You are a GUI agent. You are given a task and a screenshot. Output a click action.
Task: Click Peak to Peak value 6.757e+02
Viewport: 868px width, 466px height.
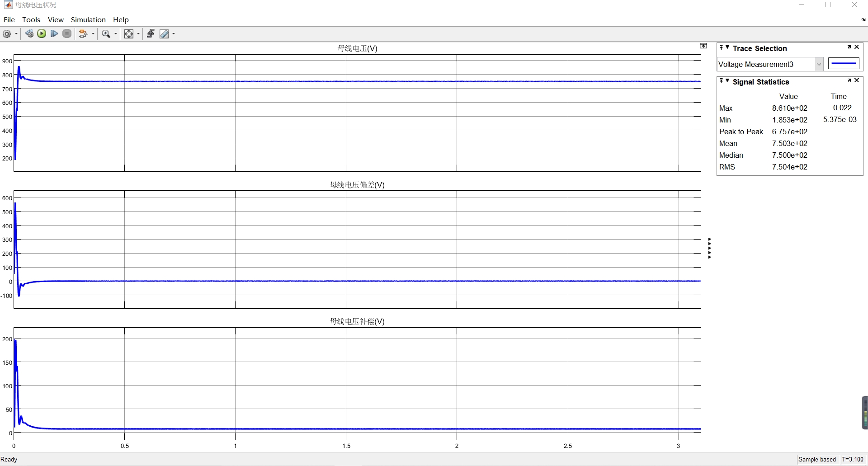789,132
